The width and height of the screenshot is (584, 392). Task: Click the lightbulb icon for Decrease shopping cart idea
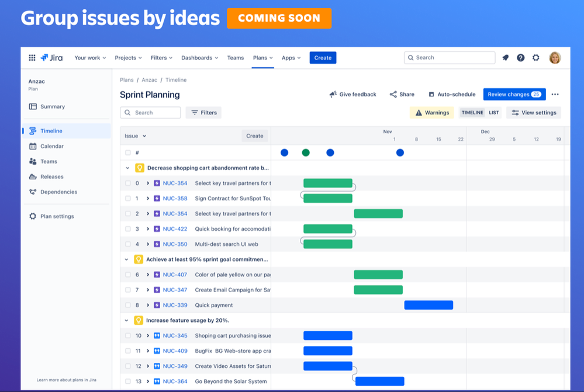(140, 168)
